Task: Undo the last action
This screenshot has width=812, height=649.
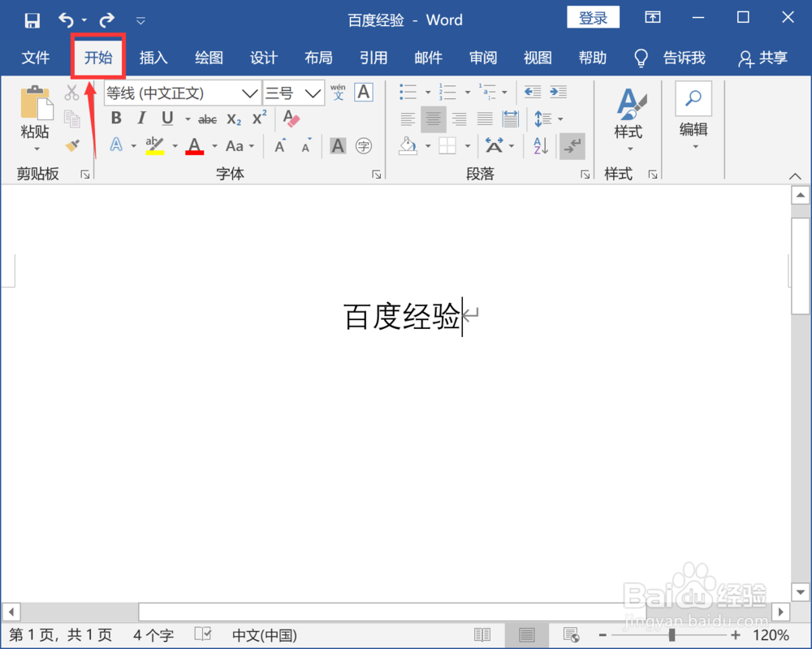Action: coord(67,20)
